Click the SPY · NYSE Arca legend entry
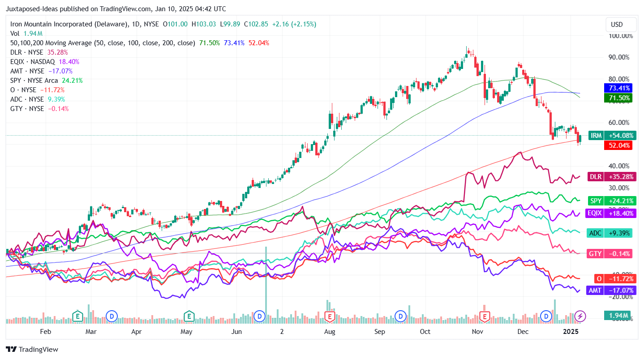 [x=47, y=81]
